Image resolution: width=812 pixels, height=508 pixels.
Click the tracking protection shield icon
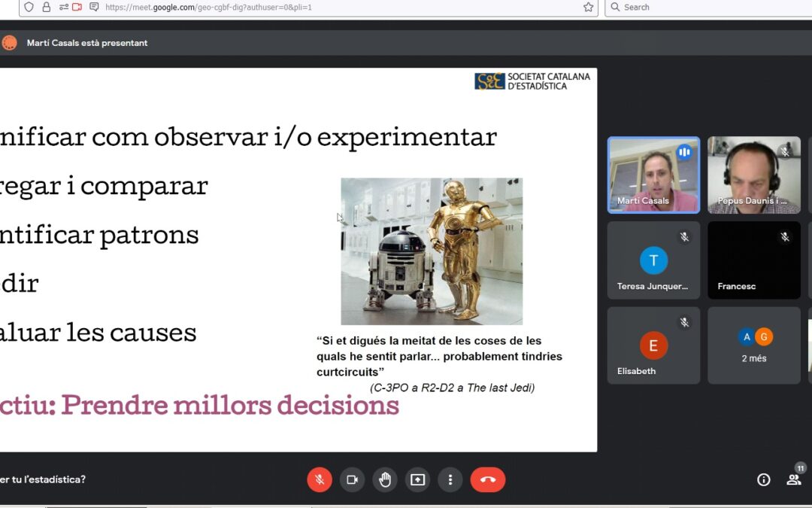[x=29, y=8]
